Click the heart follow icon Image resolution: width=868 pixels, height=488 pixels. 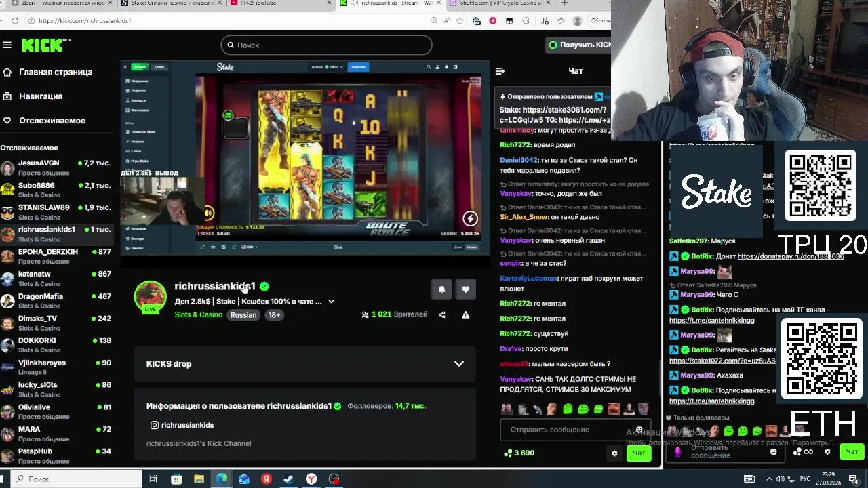tap(465, 289)
